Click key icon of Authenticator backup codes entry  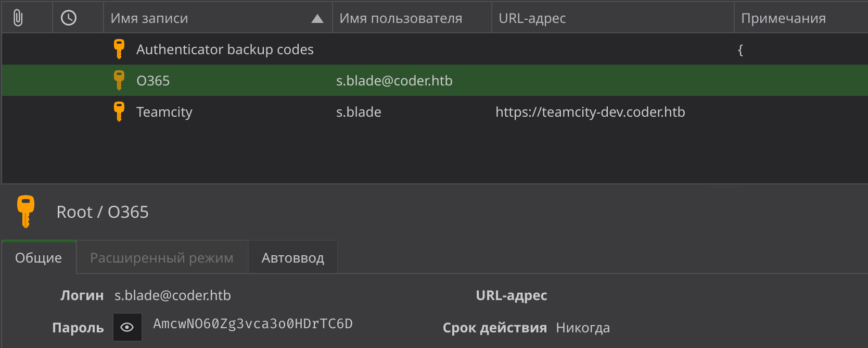(x=119, y=49)
